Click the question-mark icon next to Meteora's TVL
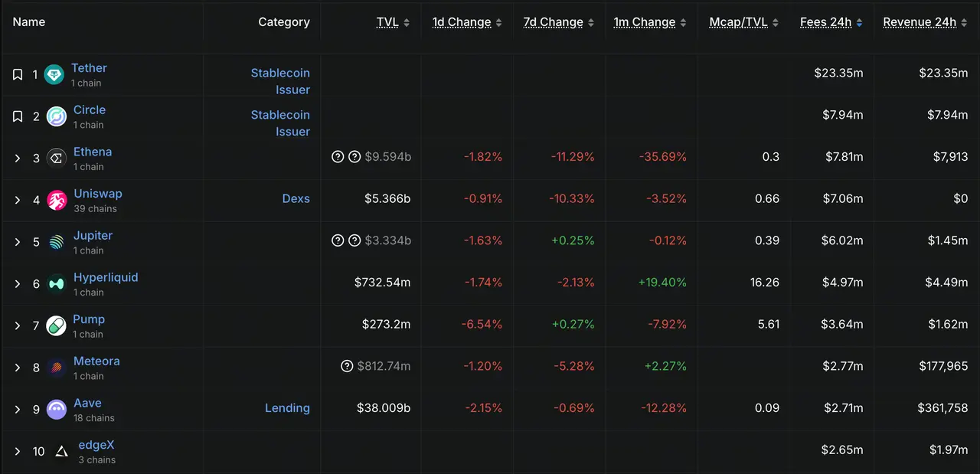The image size is (980, 474). pyautogui.click(x=347, y=366)
